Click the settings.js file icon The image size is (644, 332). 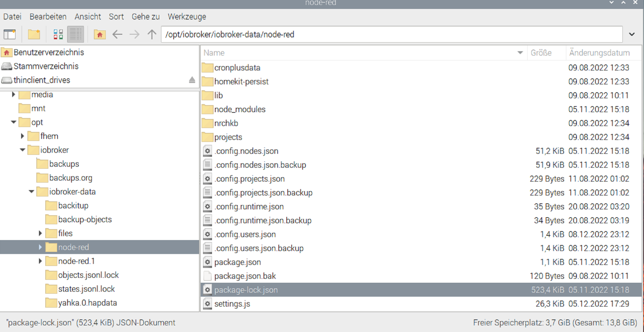(207, 304)
